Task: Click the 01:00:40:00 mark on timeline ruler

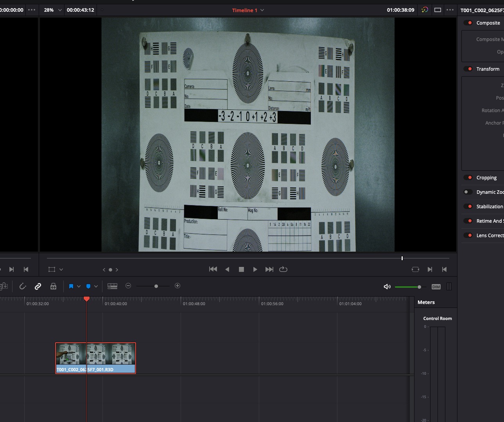Action: coord(116,304)
